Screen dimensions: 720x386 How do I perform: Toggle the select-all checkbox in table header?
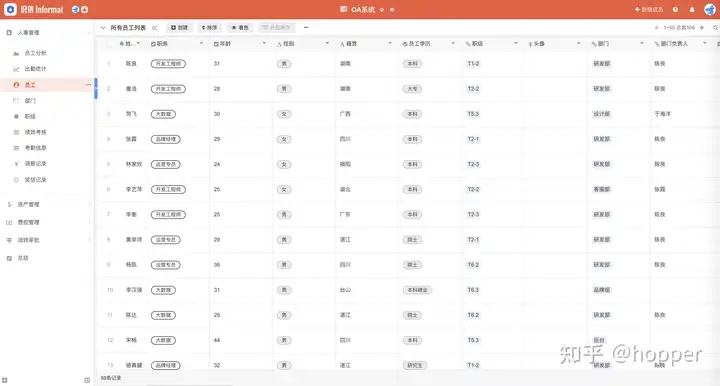click(109, 44)
